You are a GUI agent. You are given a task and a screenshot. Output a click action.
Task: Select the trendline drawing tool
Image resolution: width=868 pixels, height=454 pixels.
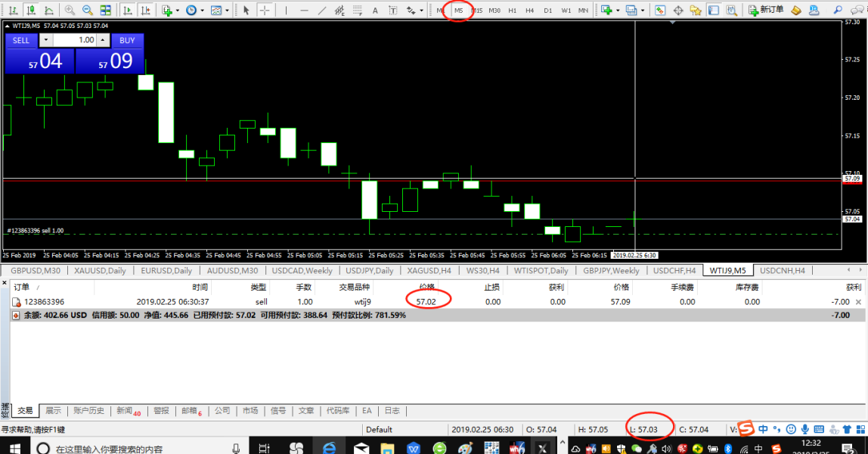(322, 11)
